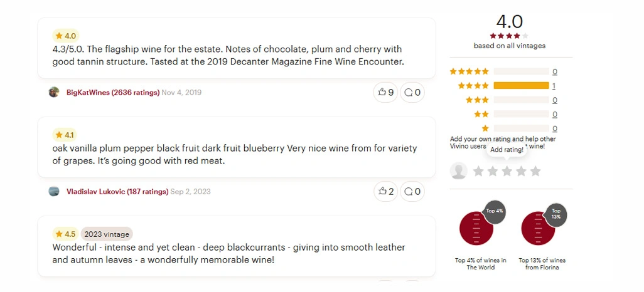Click the four-star ratings count of 1
Viewport: 644px width, 292px height.
pos(554,86)
